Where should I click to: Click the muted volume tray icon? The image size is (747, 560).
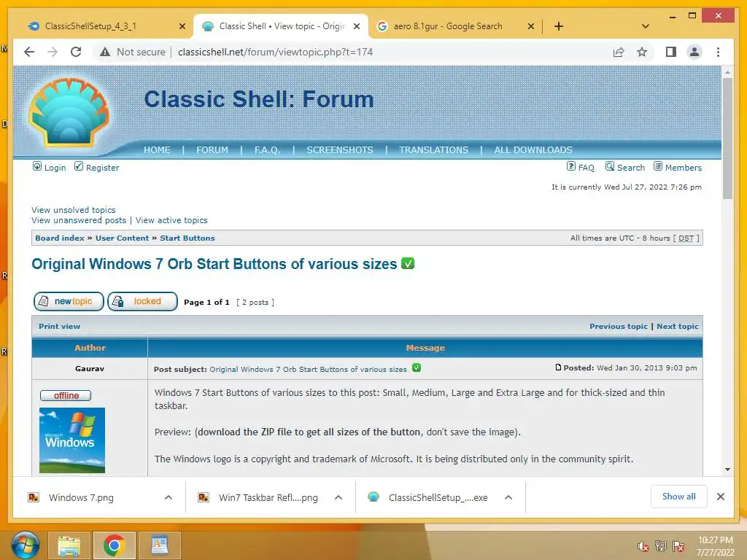pos(643,547)
